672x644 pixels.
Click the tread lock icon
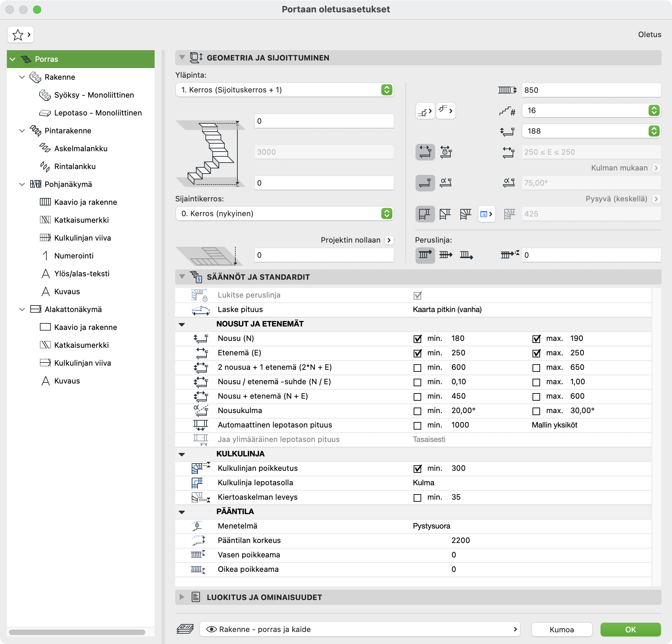coord(446,152)
